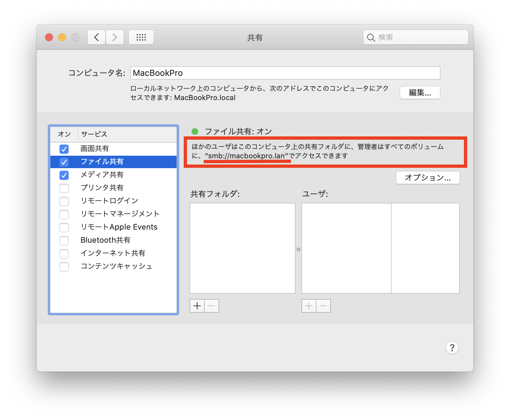Click the divider handle between folder and user lists
The height and width of the screenshot is (420, 510).
[298, 250]
